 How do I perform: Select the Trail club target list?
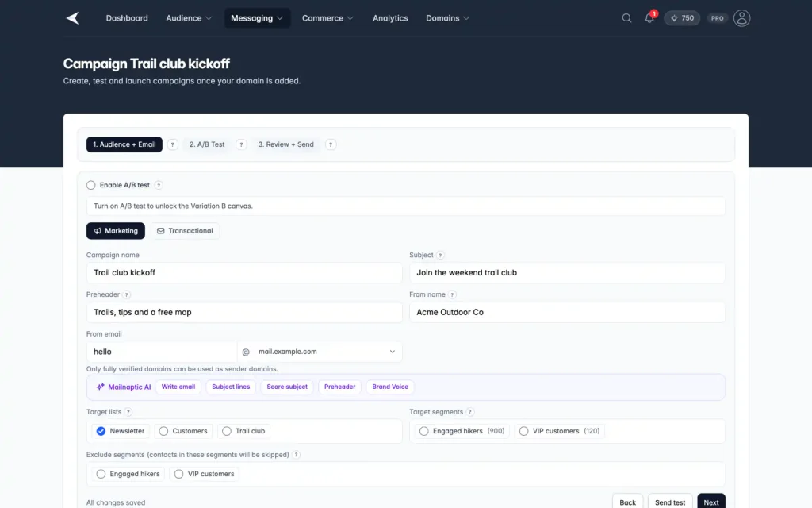pyautogui.click(x=227, y=431)
